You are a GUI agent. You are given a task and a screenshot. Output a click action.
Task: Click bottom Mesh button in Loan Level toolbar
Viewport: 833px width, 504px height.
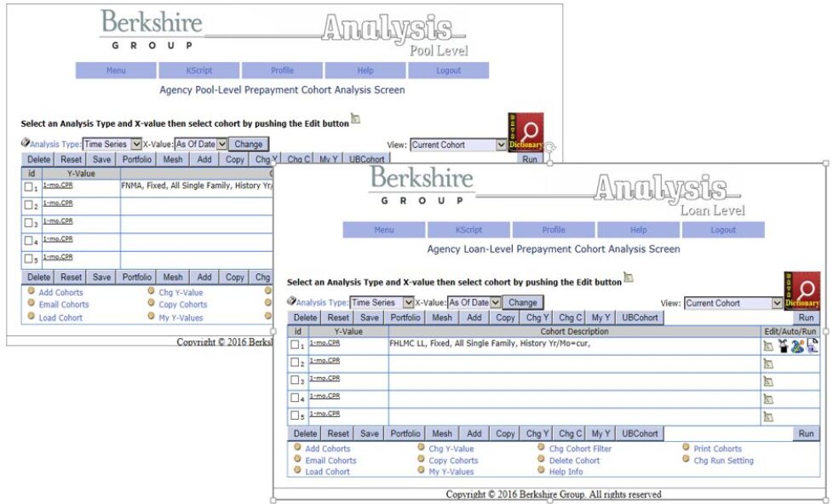[442, 433]
